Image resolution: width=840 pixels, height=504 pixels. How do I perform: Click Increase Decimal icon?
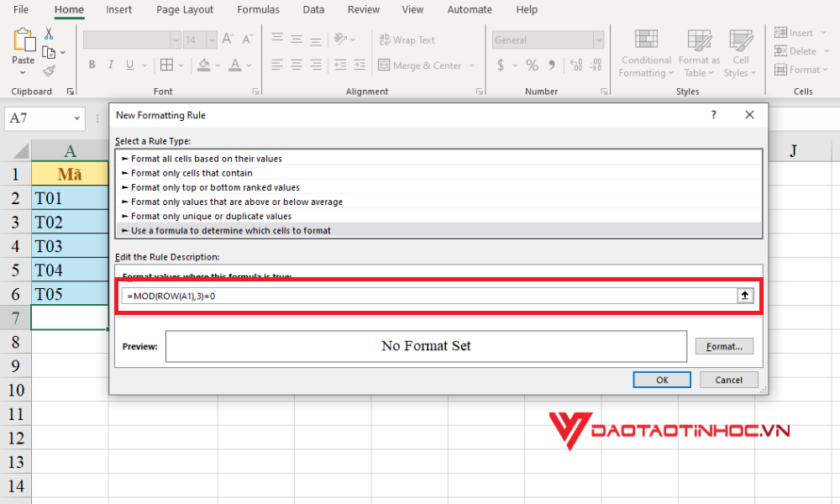point(576,65)
